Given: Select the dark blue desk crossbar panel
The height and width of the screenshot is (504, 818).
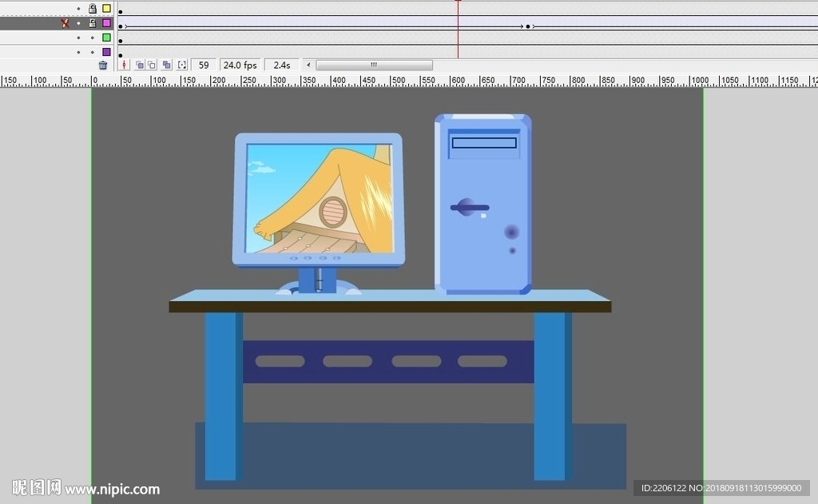Looking at the screenshot, I should [x=388, y=362].
